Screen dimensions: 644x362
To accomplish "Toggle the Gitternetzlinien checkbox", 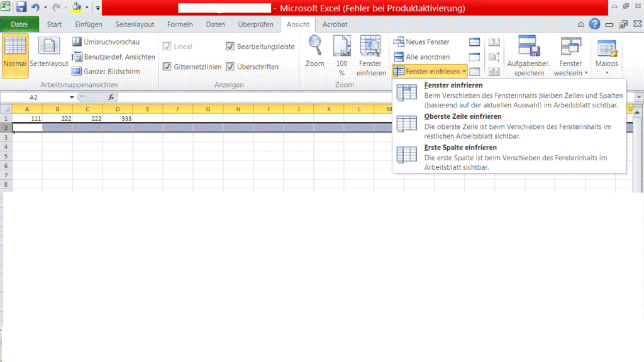I will [x=167, y=67].
